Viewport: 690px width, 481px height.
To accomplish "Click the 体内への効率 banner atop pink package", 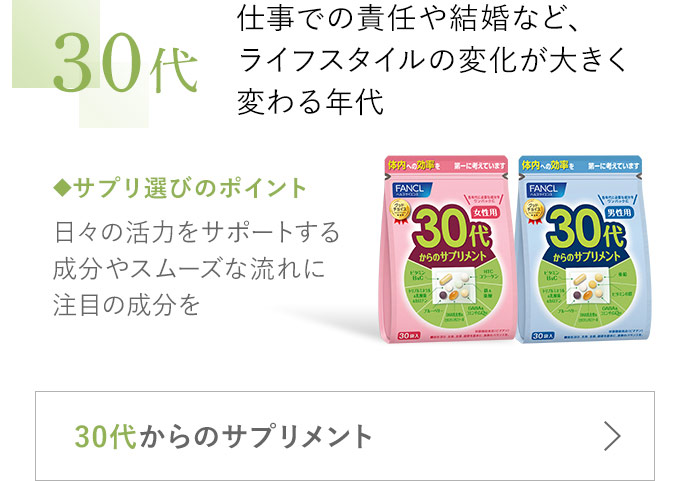I will pos(447,165).
